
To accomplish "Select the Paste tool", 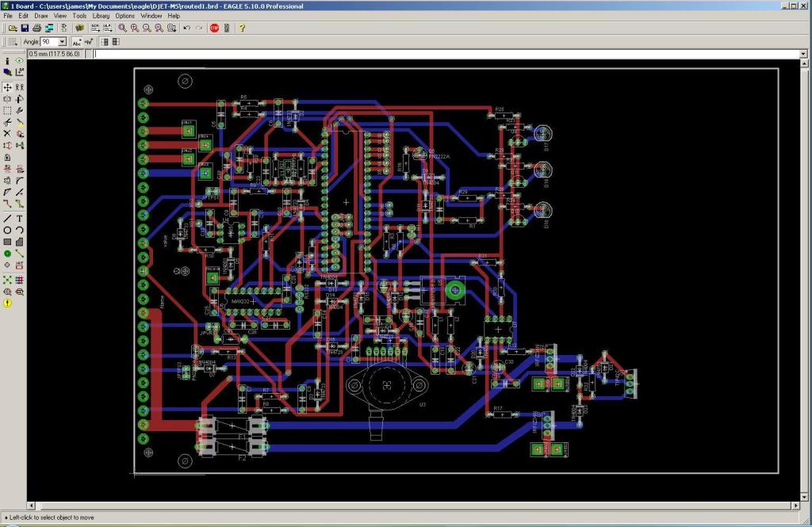I will 19,122.
